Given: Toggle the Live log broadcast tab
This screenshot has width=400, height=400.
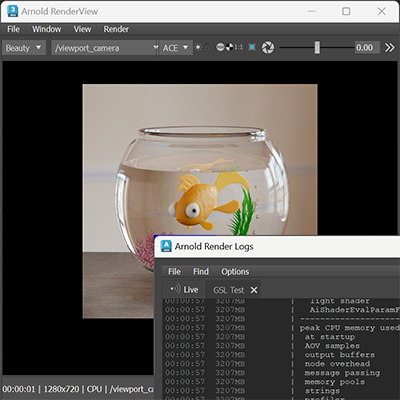Looking at the screenshot, I should pos(184,289).
